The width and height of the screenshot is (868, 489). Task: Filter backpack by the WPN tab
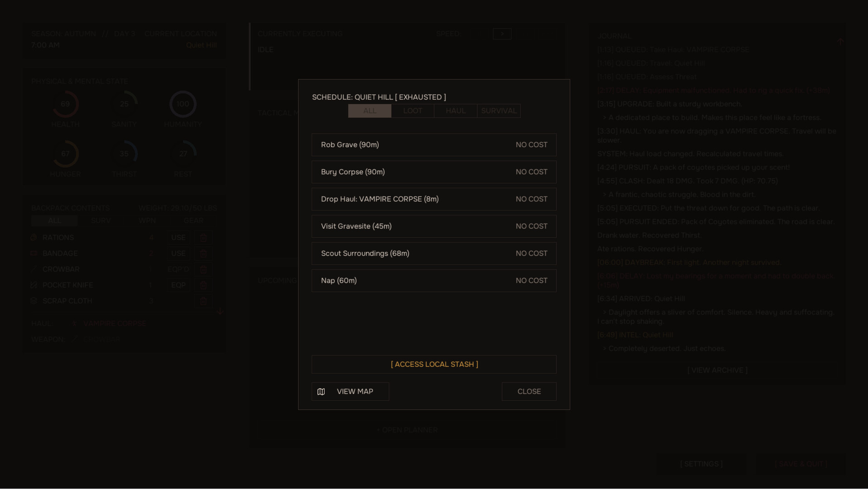tap(147, 221)
